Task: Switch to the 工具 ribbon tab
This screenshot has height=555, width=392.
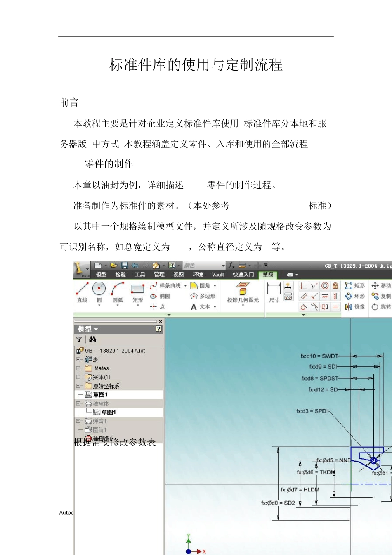Action: coord(140,275)
